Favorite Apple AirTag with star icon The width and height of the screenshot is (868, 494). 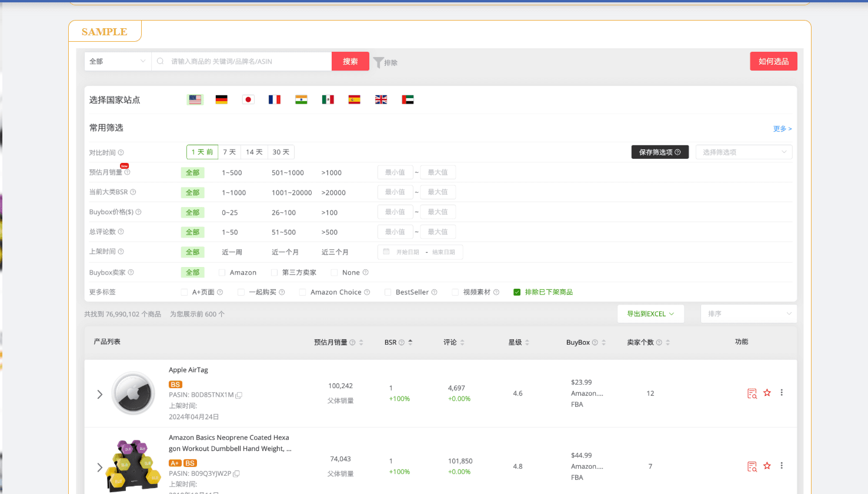767,393
